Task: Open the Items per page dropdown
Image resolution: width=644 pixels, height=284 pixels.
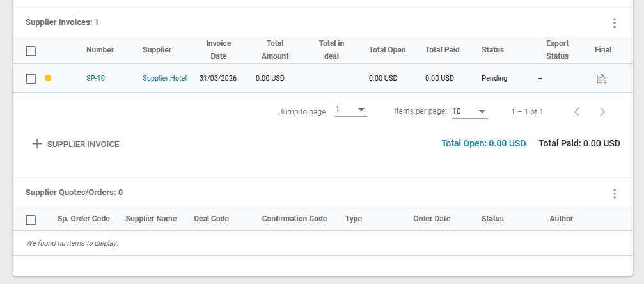Action: tap(469, 111)
